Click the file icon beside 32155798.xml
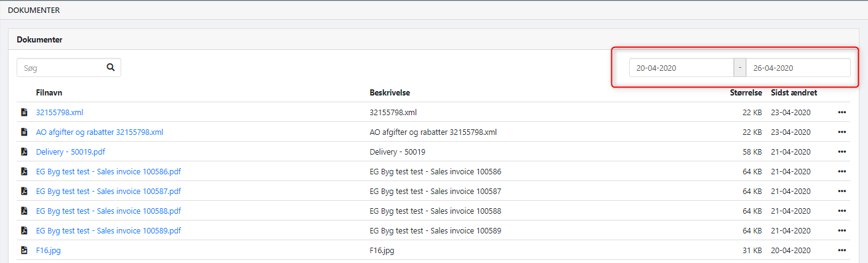Image resolution: width=868 pixels, height=263 pixels. pyautogui.click(x=24, y=112)
